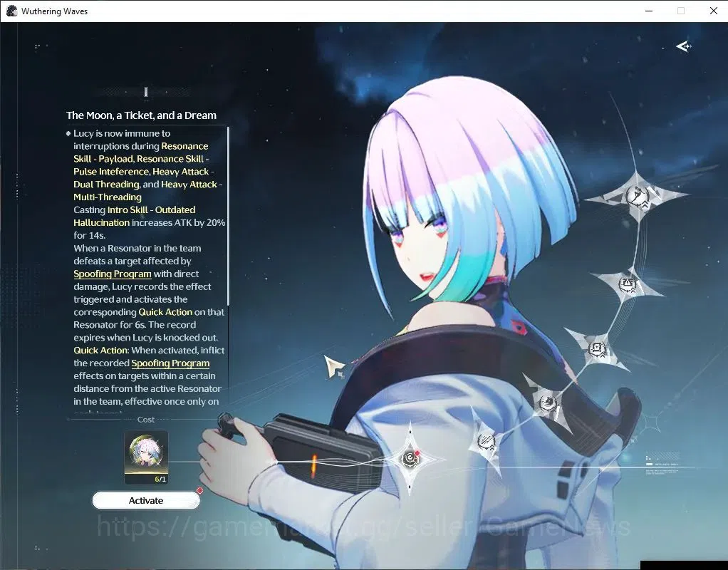Screen dimensions: 728x570
Task: Minimize the Wuthering Waves window
Action: click(x=649, y=11)
